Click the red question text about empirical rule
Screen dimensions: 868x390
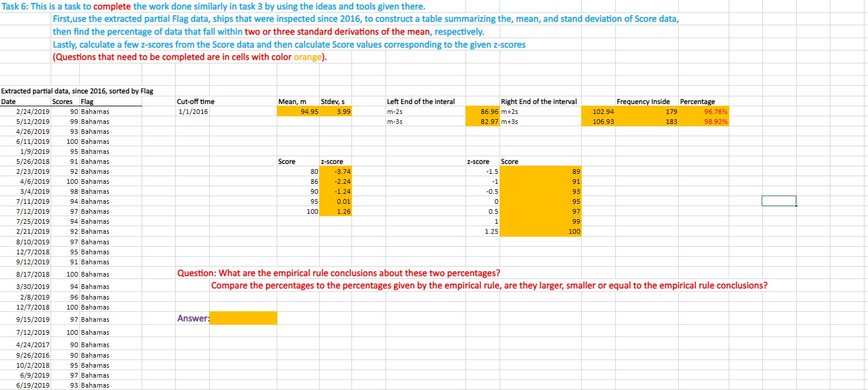339,273
